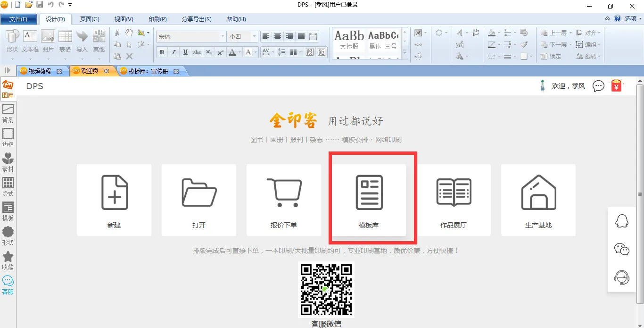Switch to the 视图(V) ribbon tab
The image size is (644, 328).
pos(124,19)
